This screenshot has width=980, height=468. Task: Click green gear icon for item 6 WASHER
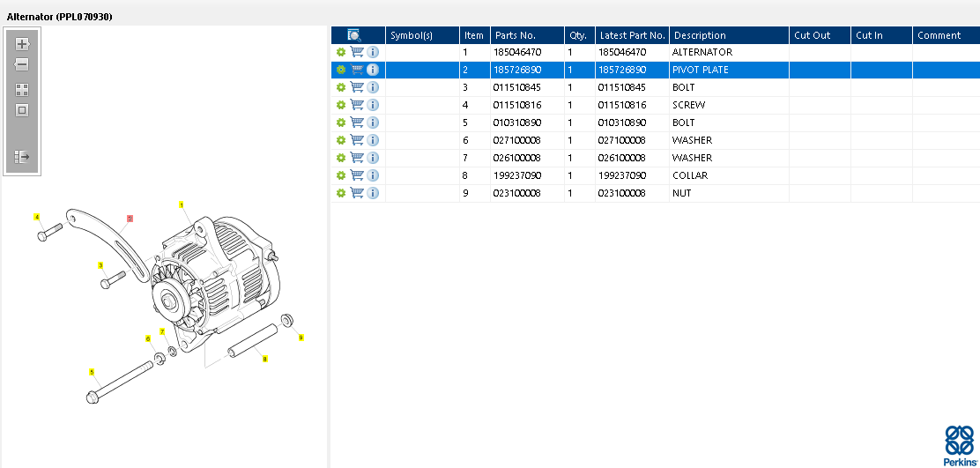click(341, 140)
